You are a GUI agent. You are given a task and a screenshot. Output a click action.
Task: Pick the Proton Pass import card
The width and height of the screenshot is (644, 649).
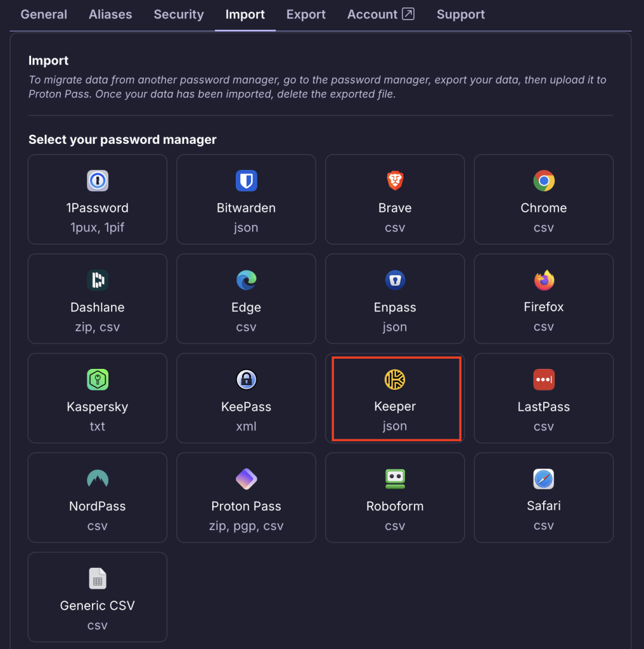(247, 498)
